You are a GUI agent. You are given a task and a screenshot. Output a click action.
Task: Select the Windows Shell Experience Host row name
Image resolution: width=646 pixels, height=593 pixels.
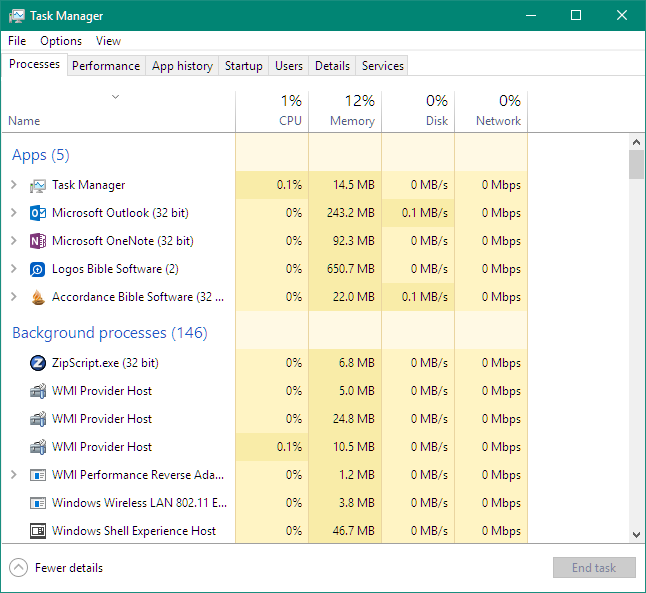click(x=133, y=531)
